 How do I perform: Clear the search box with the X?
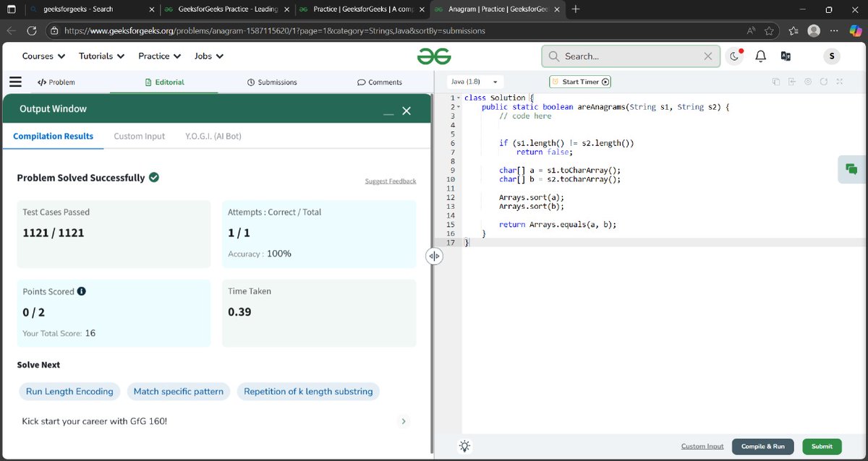(708, 56)
